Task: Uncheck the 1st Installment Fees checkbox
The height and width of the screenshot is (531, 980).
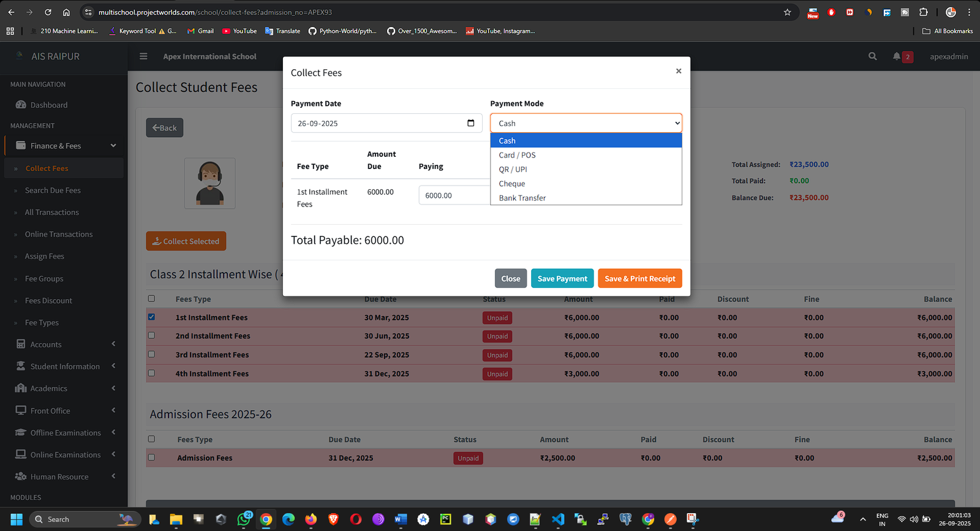Action: [x=151, y=317]
